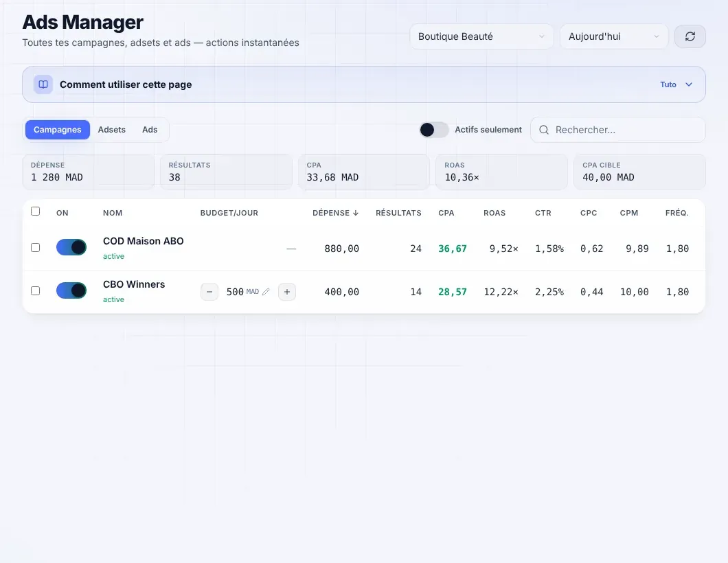
Task: Click the Tuto link
Action: pos(668,84)
